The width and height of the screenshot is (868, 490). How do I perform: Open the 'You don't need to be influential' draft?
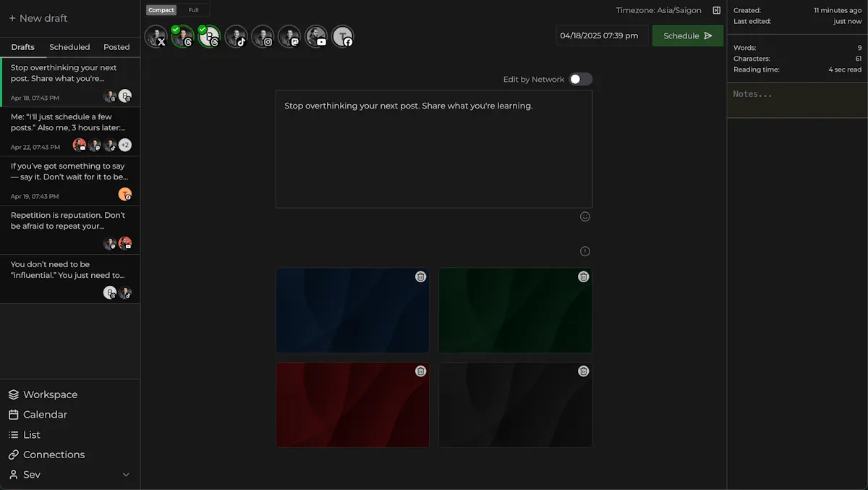click(x=70, y=279)
